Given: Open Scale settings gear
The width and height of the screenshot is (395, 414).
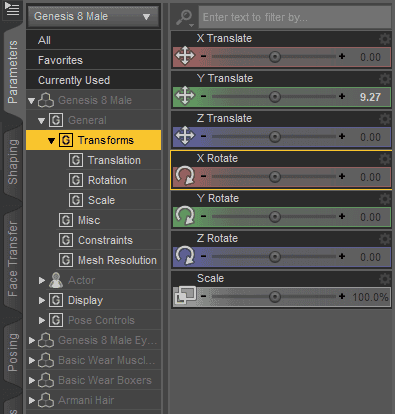Looking at the screenshot, I should [385, 279].
